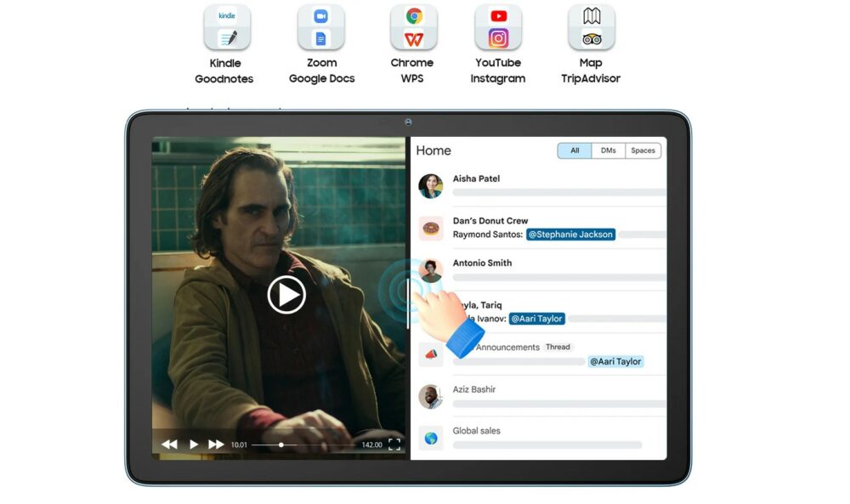
Task: Click Aisha Patel's profile avatar
Action: coord(431,186)
